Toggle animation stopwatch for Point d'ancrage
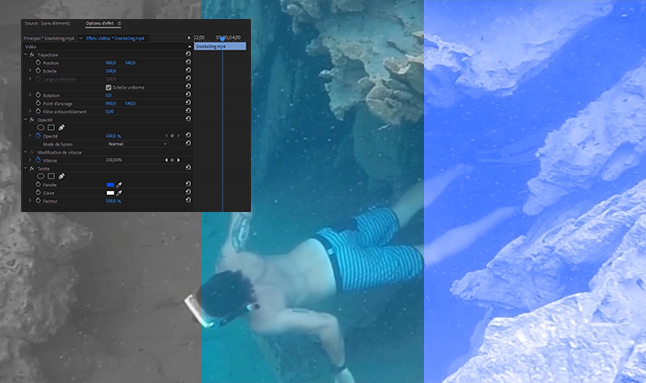The width and height of the screenshot is (646, 383). (38, 103)
